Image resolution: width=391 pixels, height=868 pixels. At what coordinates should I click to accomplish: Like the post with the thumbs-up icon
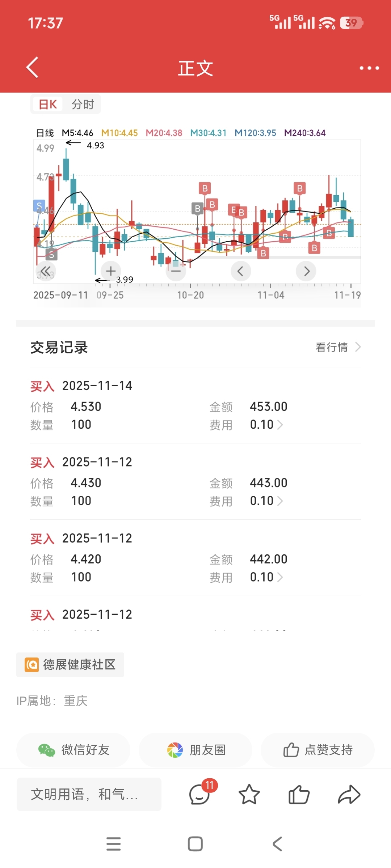pos(299,795)
